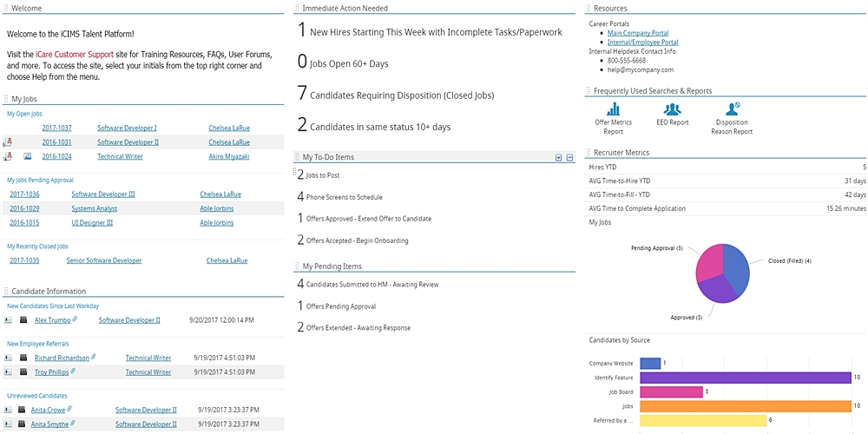The width and height of the screenshot is (868, 434).
Task: Open the Disposition Reason Report icon
Action: pos(732,108)
